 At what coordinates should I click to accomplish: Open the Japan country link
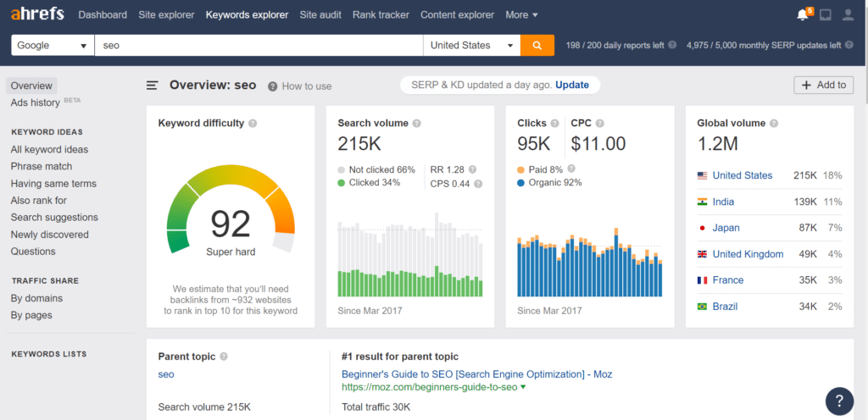(726, 228)
